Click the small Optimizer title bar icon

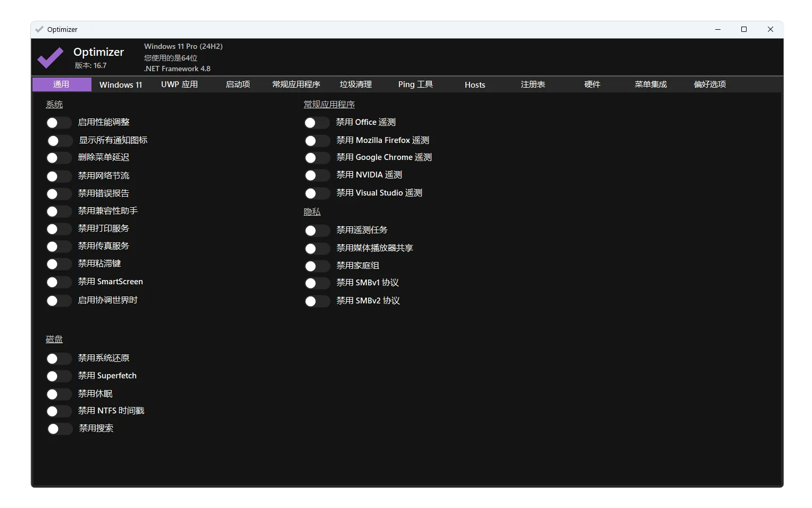39,29
